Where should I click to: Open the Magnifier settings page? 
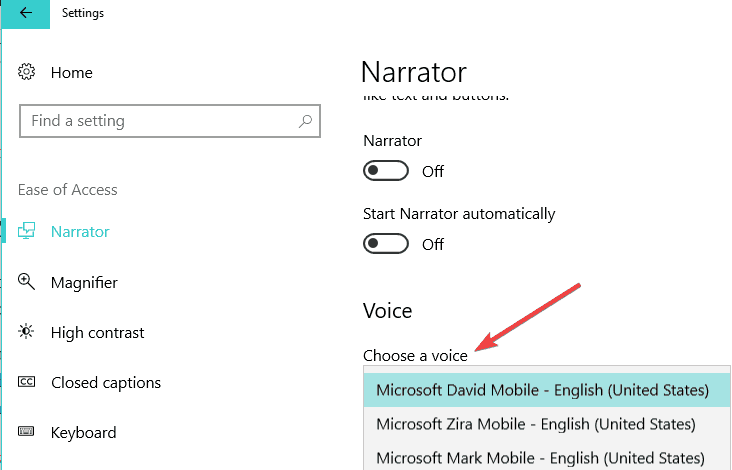84,283
